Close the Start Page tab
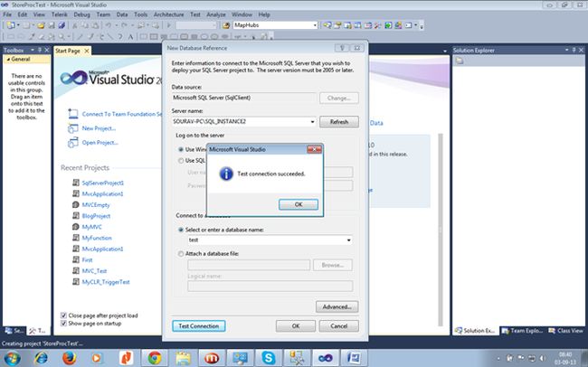 pyautogui.click(x=87, y=51)
